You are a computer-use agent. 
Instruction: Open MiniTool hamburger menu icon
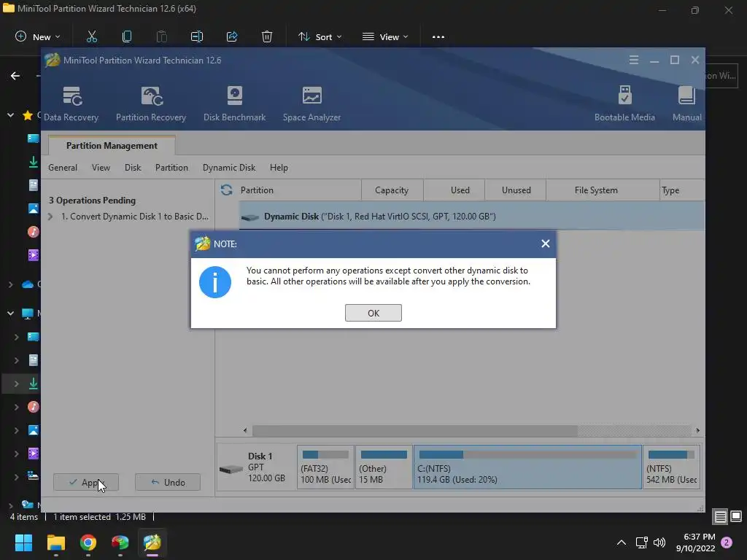[x=634, y=60]
